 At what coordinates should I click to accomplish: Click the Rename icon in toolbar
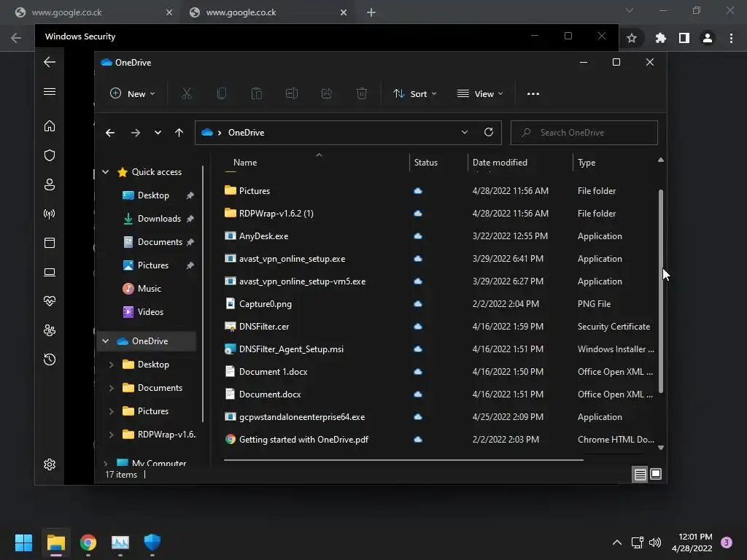292,94
